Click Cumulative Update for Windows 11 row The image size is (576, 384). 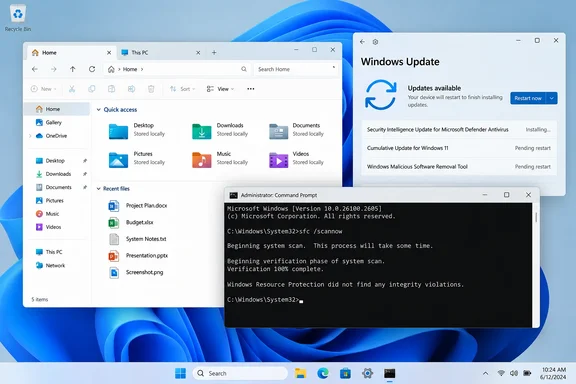point(459,148)
